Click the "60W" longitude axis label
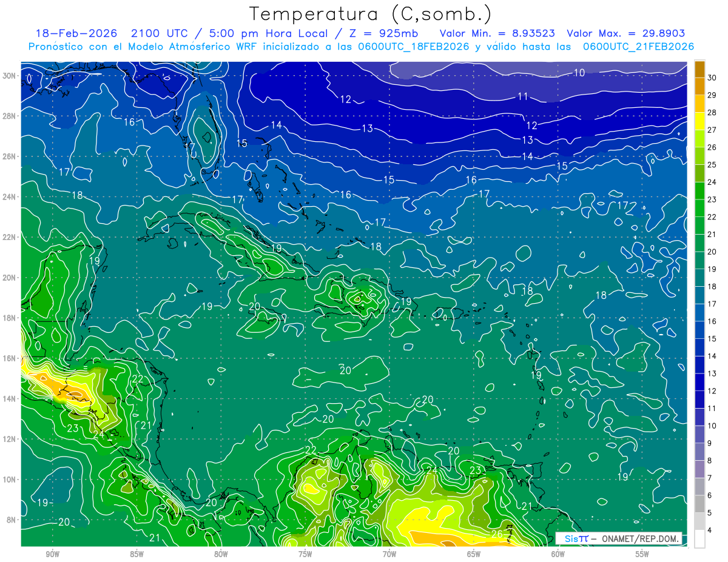The image size is (728, 562). click(x=558, y=554)
